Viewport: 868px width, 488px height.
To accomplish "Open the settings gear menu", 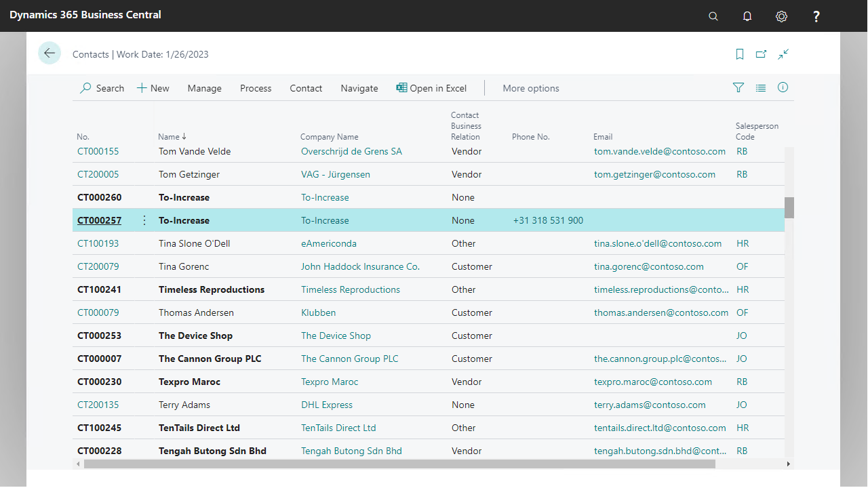I will (782, 16).
